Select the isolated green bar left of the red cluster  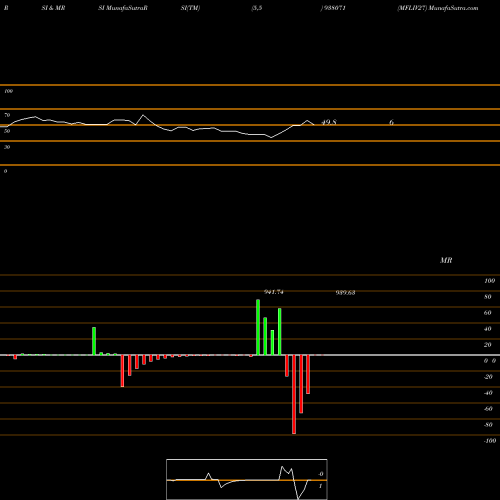[94, 341]
